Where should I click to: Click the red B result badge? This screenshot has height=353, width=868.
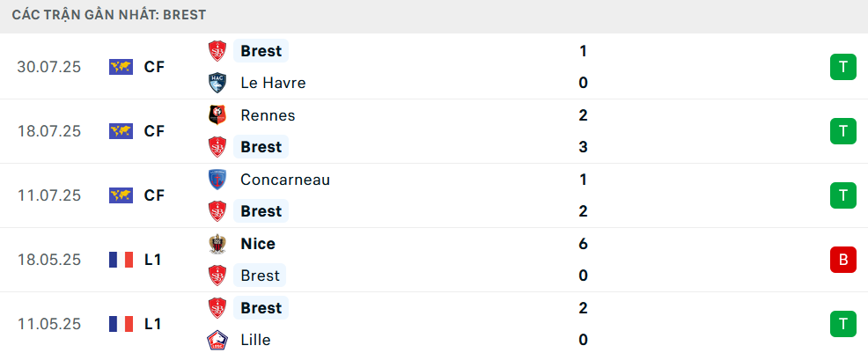tap(842, 260)
